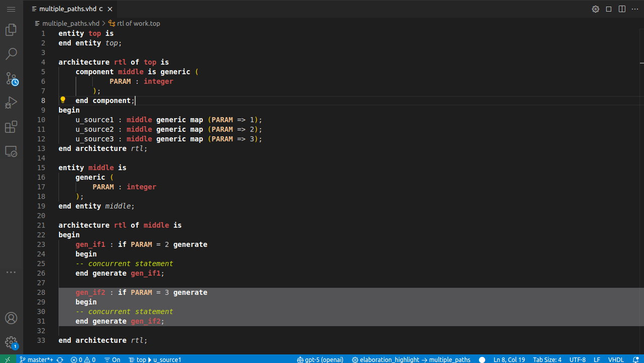Open the Run and Debug view
This screenshot has width=644, height=363.
tap(11, 102)
